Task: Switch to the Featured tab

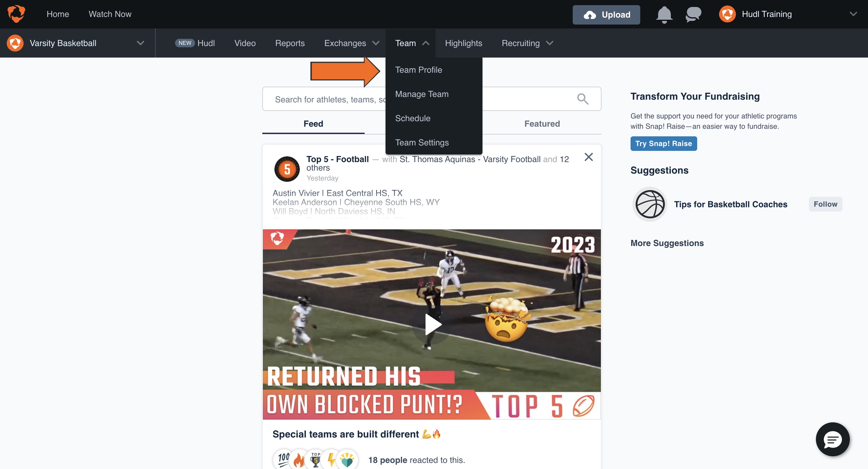Action: pyautogui.click(x=542, y=124)
